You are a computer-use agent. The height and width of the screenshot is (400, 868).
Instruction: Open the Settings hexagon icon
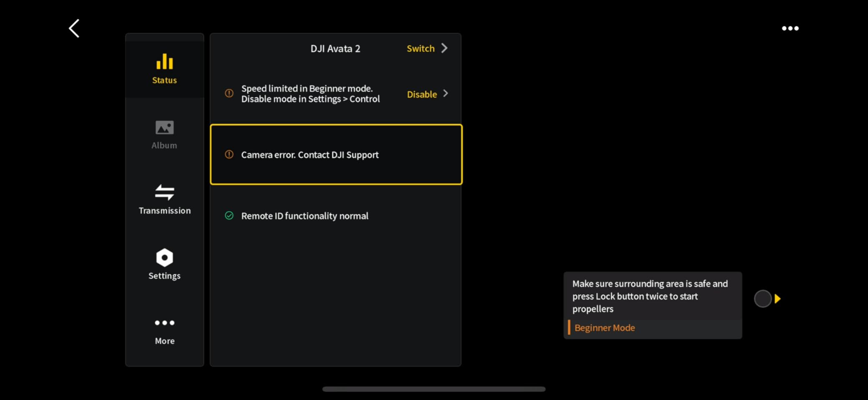164,257
